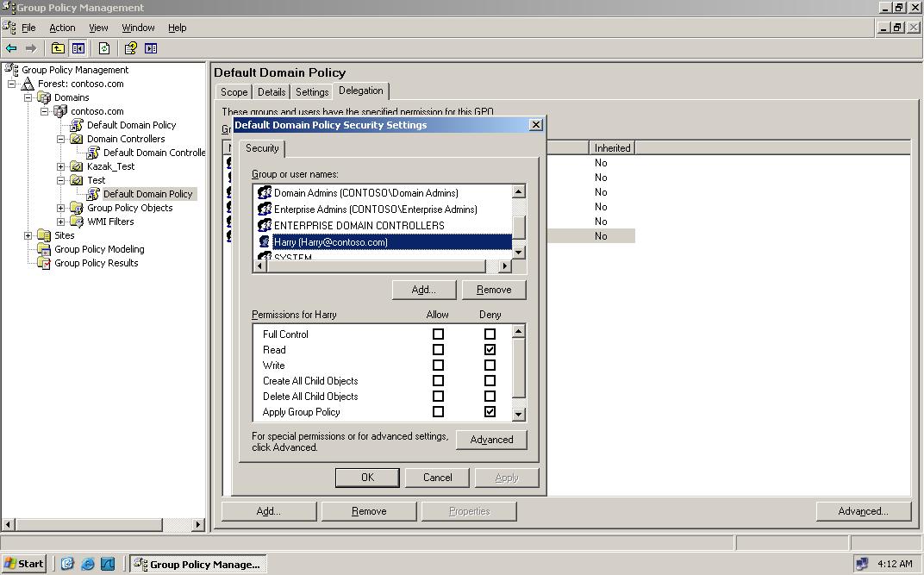924x575 pixels.
Task: Check Deny for Delete All Child Objects
Action: tap(490, 396)
